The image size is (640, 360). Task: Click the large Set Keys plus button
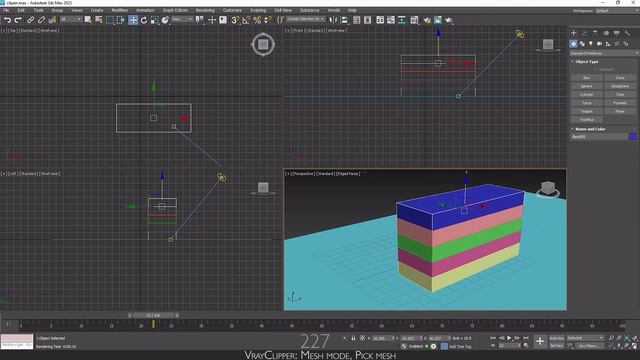pos(540,341)
